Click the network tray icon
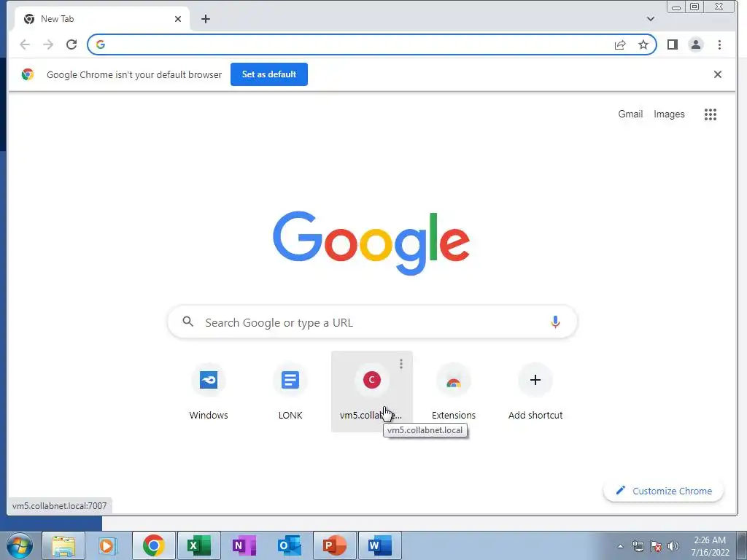This screenshot has height=560, width=747. pos(638,546)
